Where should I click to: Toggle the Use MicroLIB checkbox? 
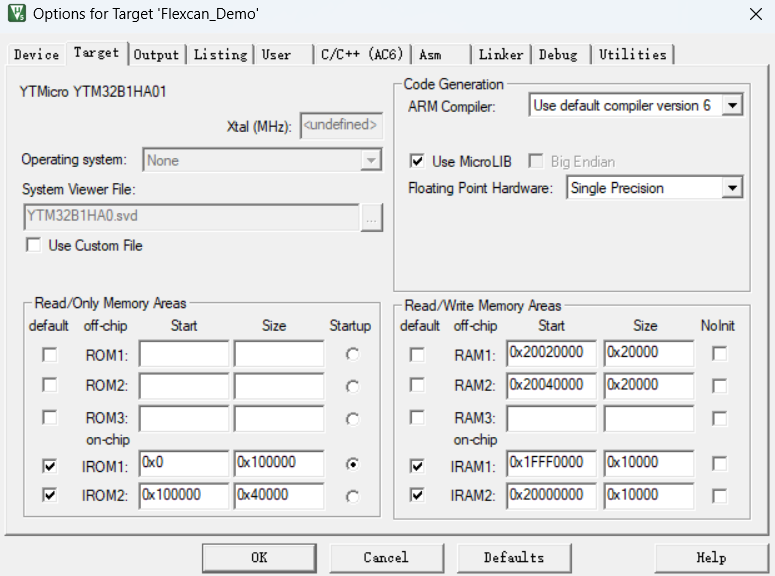(x=417, y=161)
